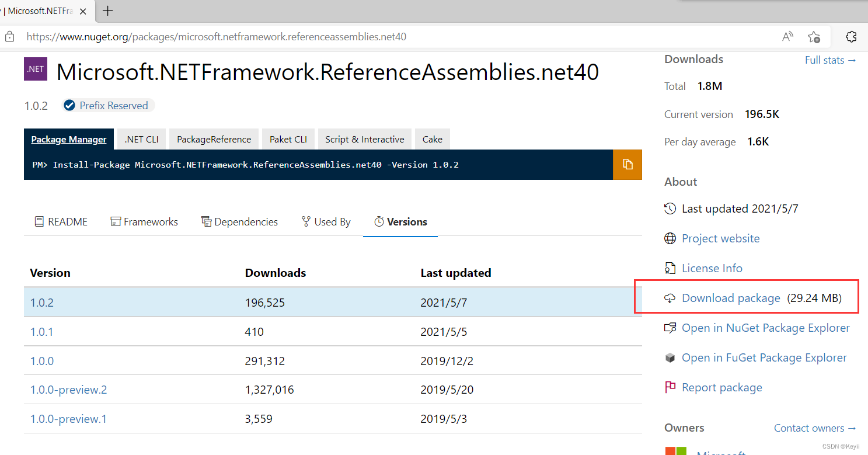Viewport: 868px width, 455px height.
Task: Click the read aloud icon
Action: click(x=787, y=37)
